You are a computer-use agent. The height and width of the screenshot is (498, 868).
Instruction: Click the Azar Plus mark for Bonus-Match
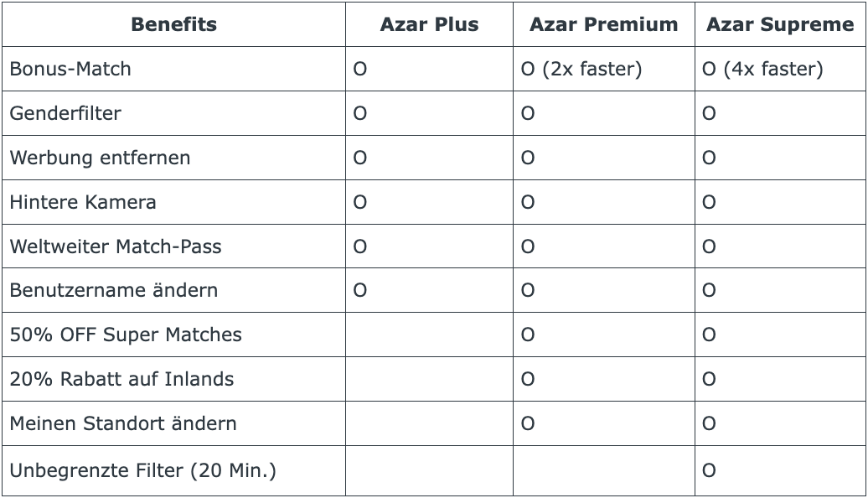(360, 69)
